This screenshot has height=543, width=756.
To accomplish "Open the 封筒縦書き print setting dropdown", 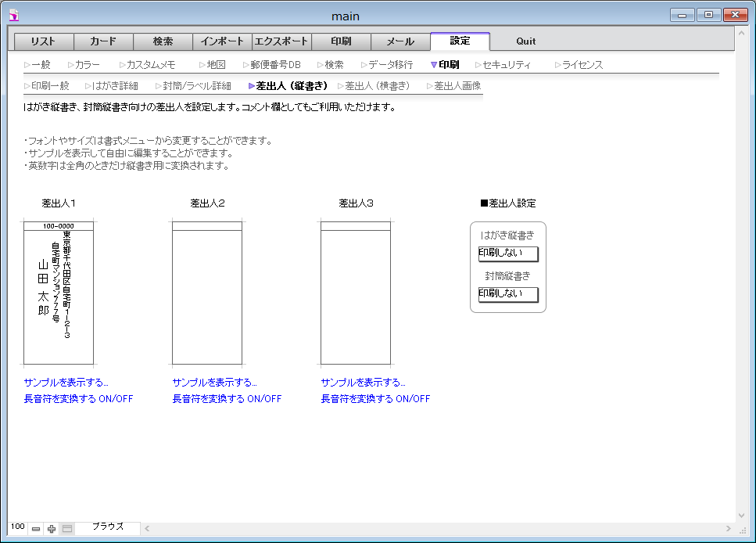I will (x=508, y=294).
